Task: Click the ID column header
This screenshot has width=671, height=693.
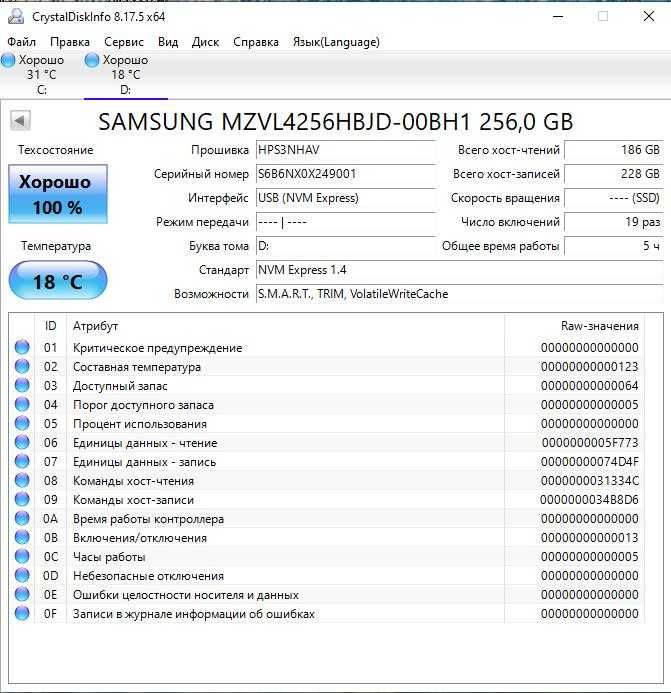Action: pos(50,326)
